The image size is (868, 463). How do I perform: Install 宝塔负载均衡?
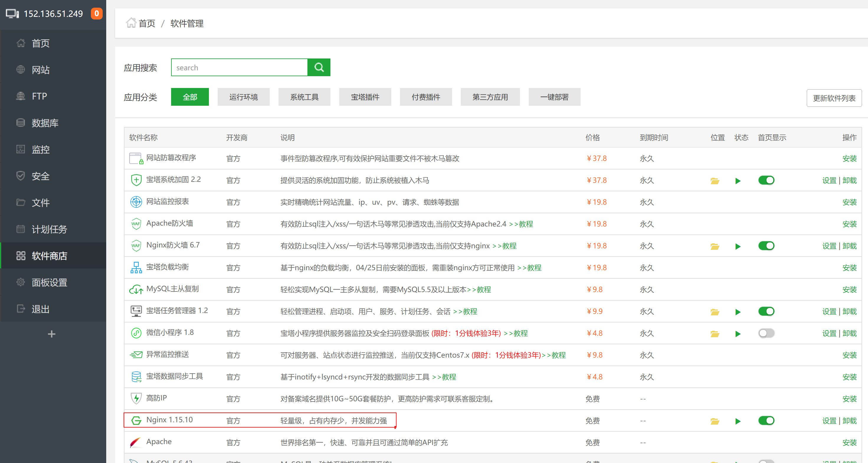tap(849, 268)
